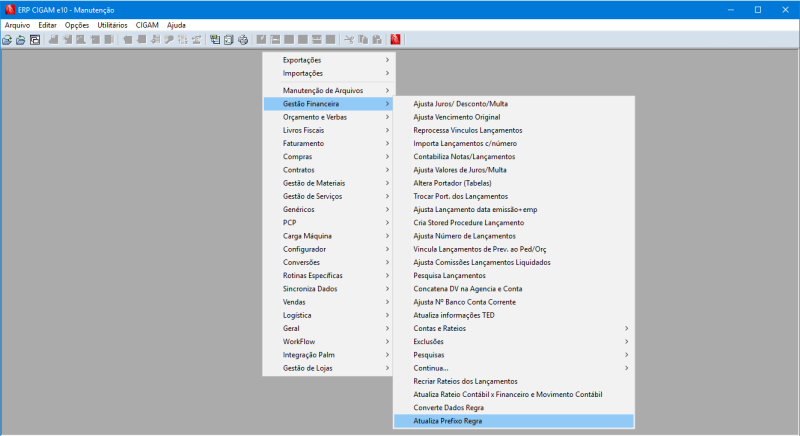Choose Trocar Port. dos Lançamentos

pyautogui.click(x=514, y=196)
